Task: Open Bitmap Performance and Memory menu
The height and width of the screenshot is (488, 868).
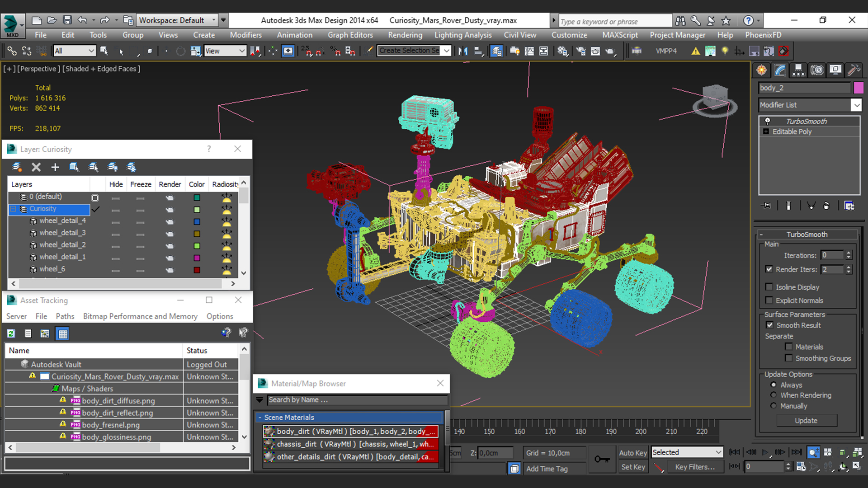Action: click(x=140, y=316)
